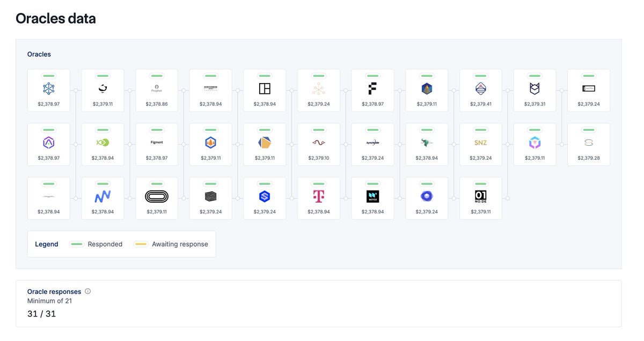
Task: Click the green status pill above the SNZ logo
Action: click(480, 130)
